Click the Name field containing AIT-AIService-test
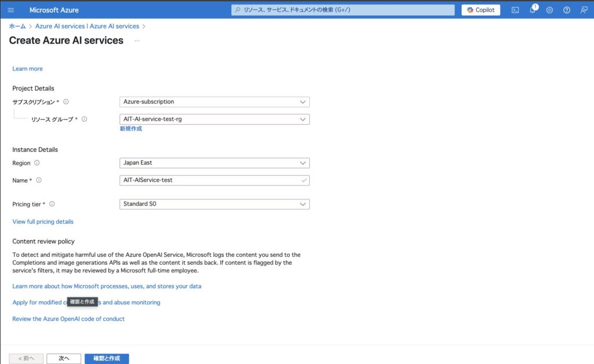 (215, 180)
